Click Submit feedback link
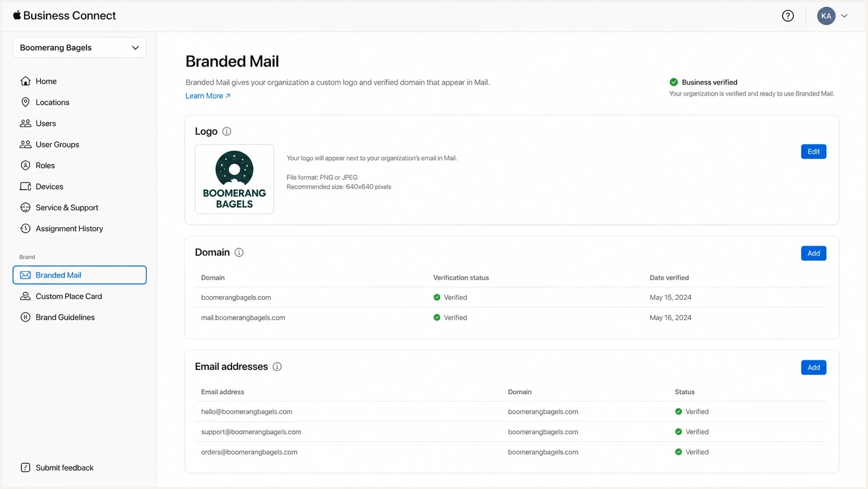This screenshot has width=868, height=489. pos(64,467)
